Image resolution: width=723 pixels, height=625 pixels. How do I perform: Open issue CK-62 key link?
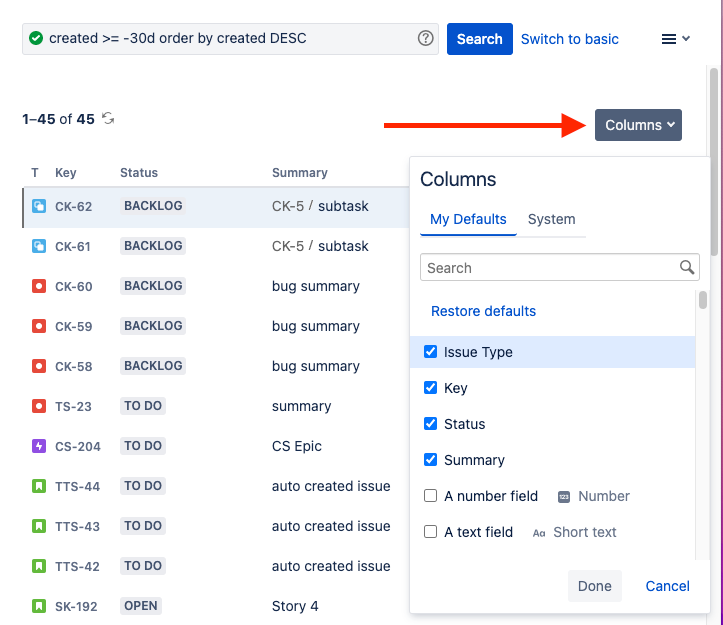click(73, 206)
